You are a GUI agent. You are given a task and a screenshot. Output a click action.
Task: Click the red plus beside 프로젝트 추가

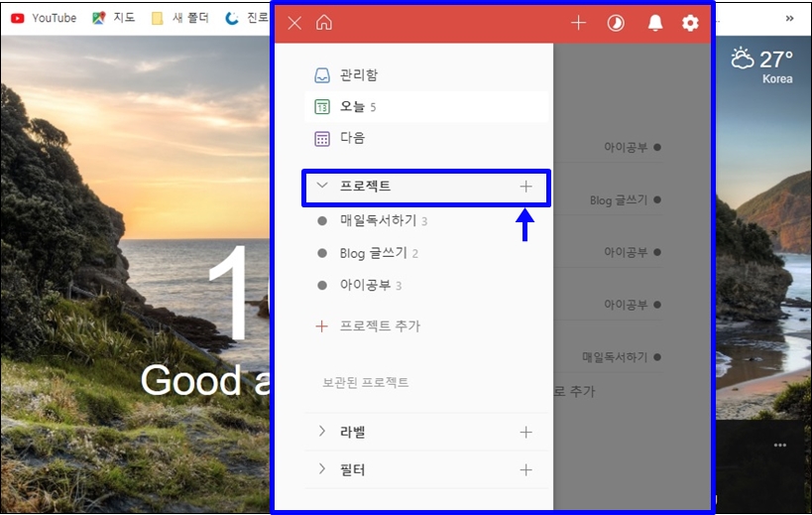pyautogui.click(x=321, y=325)
